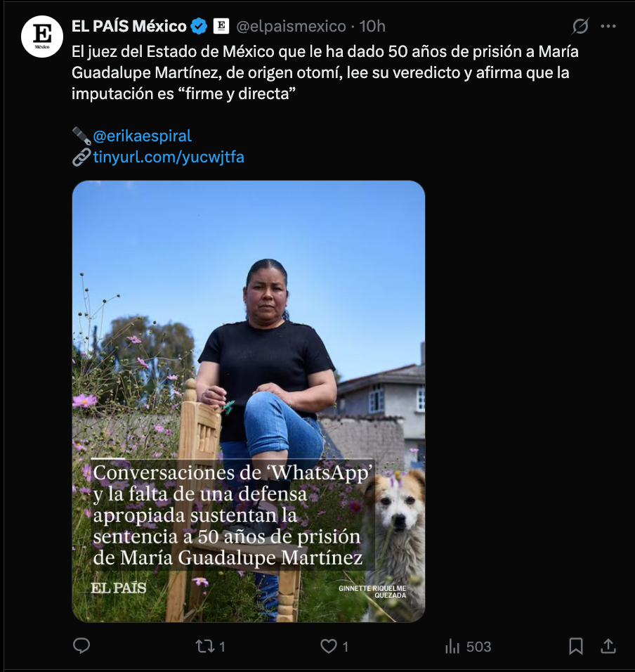View post analytics showing 503 views
Image resolution: width=635 pixels, height=672 pixels.
[x=468, y=646]
